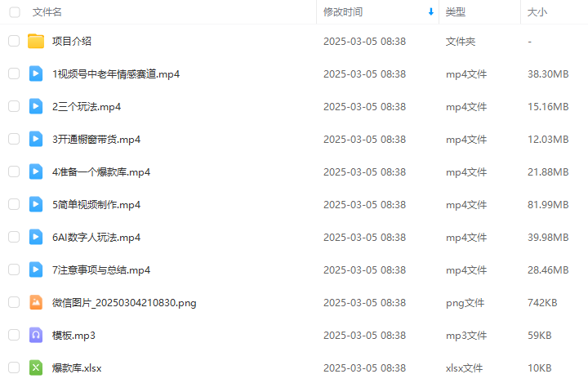Click the Excel icon for 爆款库.xlsx
The width and height of the screenshot is (588, 383).
[36, 367]
